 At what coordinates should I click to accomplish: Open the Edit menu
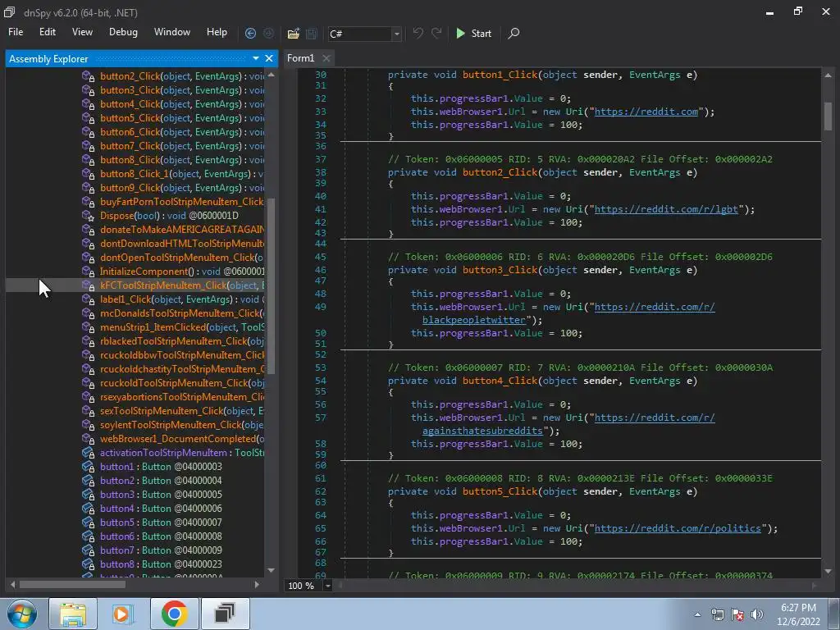click(x=47, y=32)
